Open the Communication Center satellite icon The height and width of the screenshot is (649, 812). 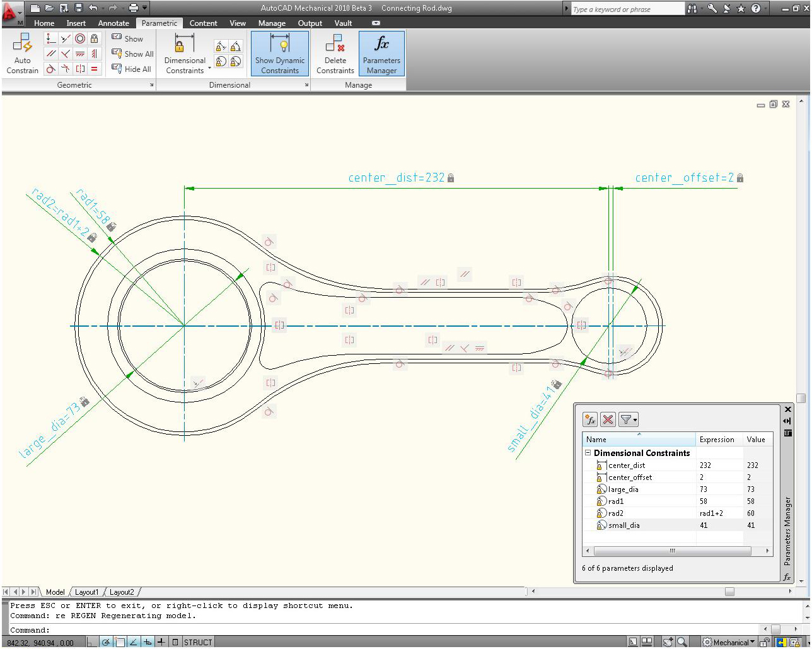(727, 8)
